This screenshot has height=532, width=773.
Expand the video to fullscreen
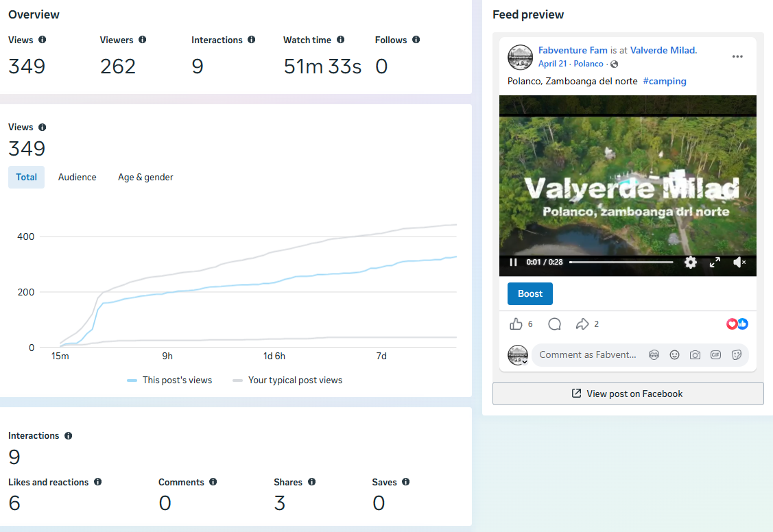tap(715, 262)
